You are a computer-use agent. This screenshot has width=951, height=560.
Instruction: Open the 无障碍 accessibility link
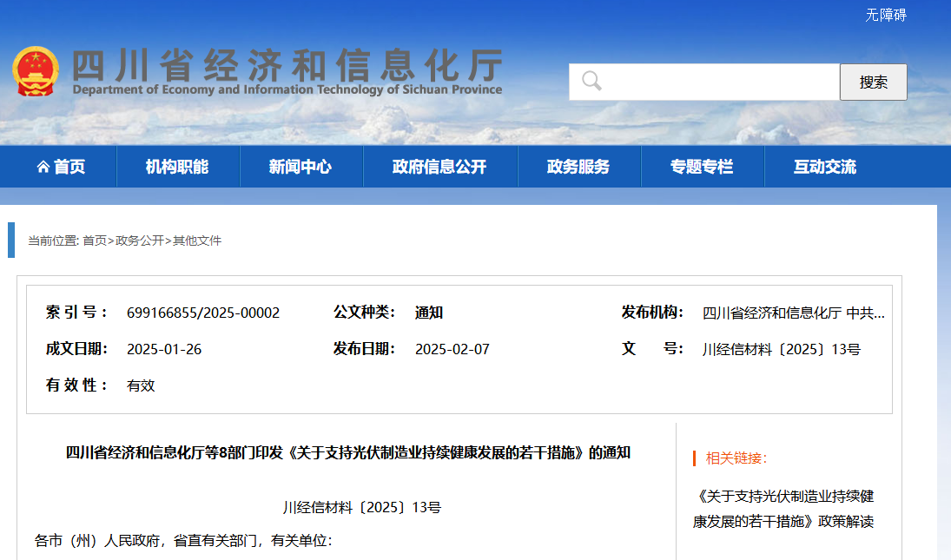[x=885, y=15]
